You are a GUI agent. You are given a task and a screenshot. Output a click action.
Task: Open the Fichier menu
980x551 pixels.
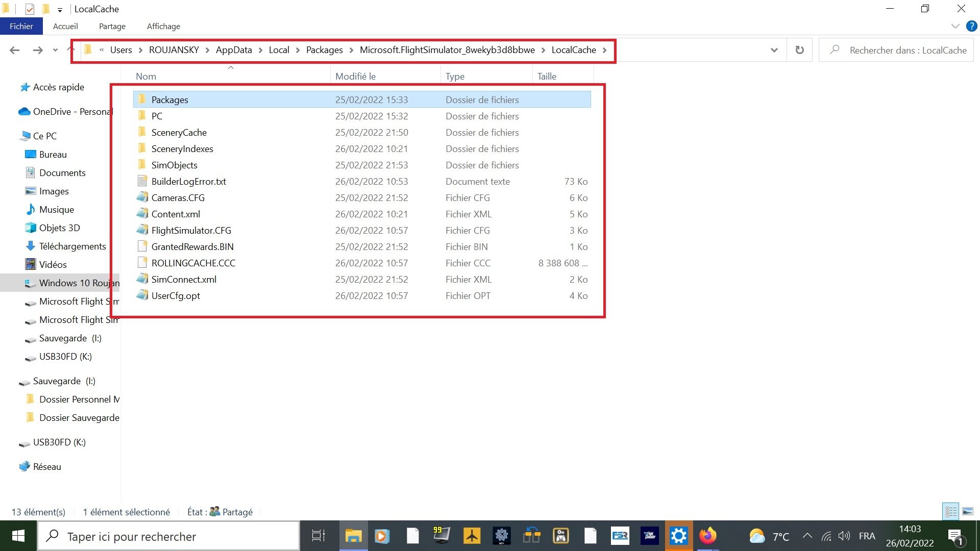point(21,26)
